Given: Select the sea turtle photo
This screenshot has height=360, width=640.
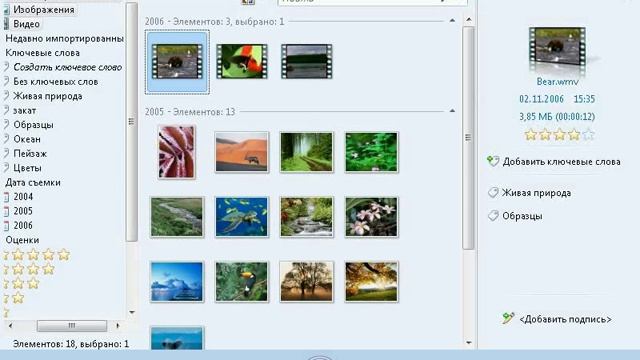Looking at the screenshot, I should click(242, 217).
